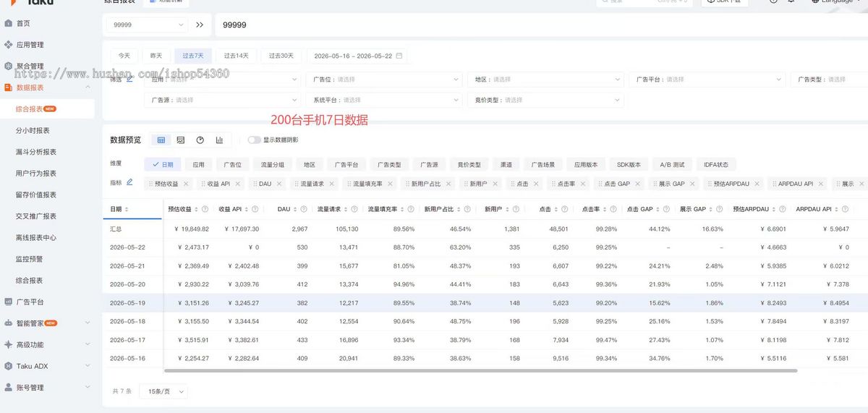
Task: Click the table horizontal scrollbar
Action: coord(480,371)
